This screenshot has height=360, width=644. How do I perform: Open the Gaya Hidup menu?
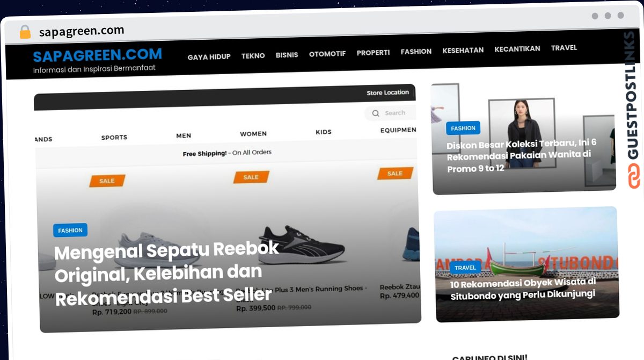[x=209, y=57]
